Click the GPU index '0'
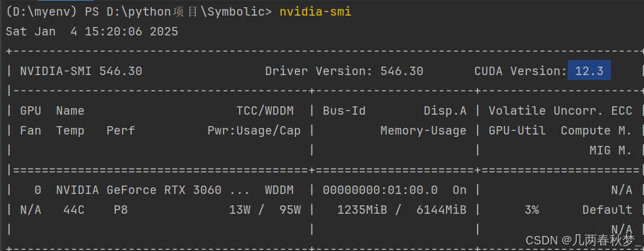644x251 pixels. point(38,190)
